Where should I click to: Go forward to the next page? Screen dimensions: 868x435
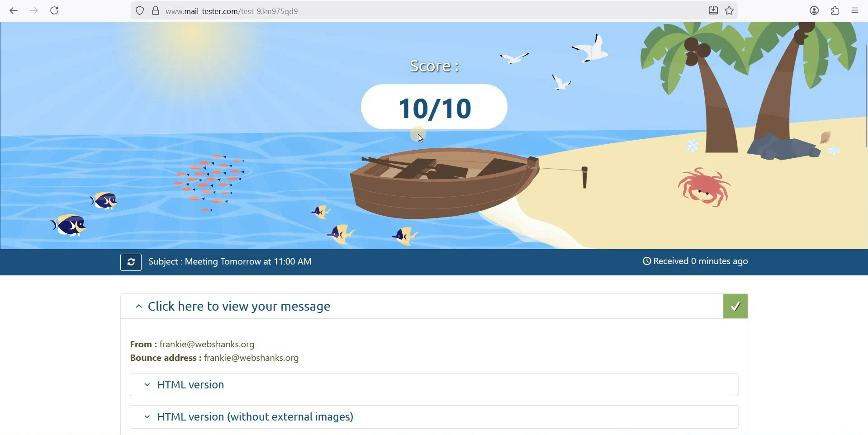point(34,11)
